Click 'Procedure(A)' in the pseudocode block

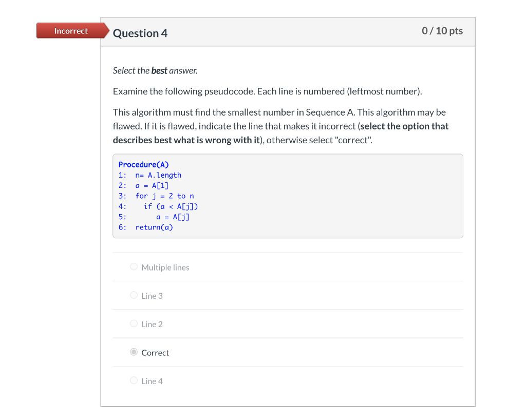144,165
